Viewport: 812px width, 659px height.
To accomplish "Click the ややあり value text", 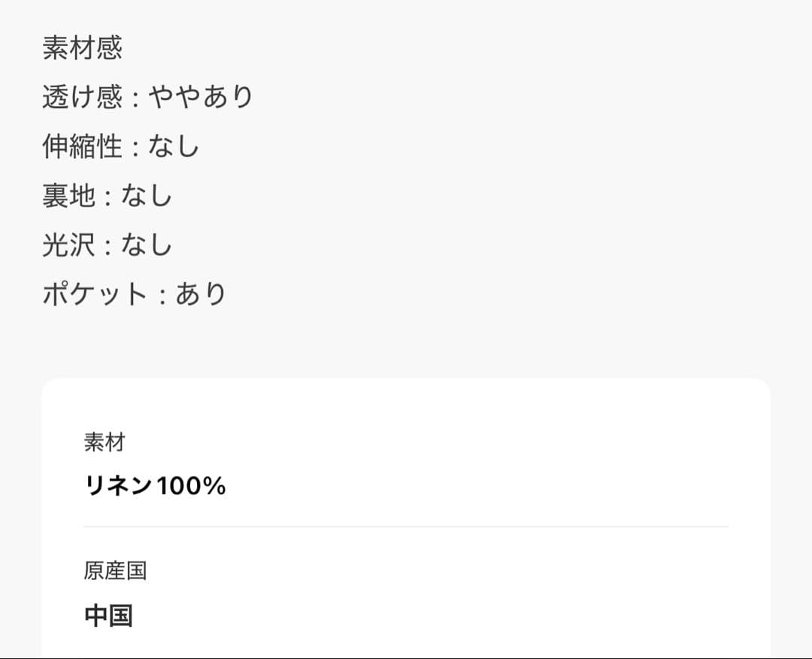I will 201,97.
